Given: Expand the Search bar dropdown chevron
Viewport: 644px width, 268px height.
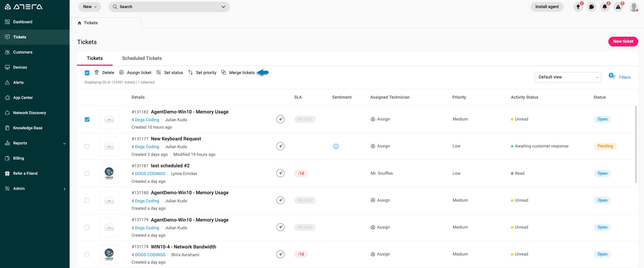Looking at the screenshot, I should [223, 7].
